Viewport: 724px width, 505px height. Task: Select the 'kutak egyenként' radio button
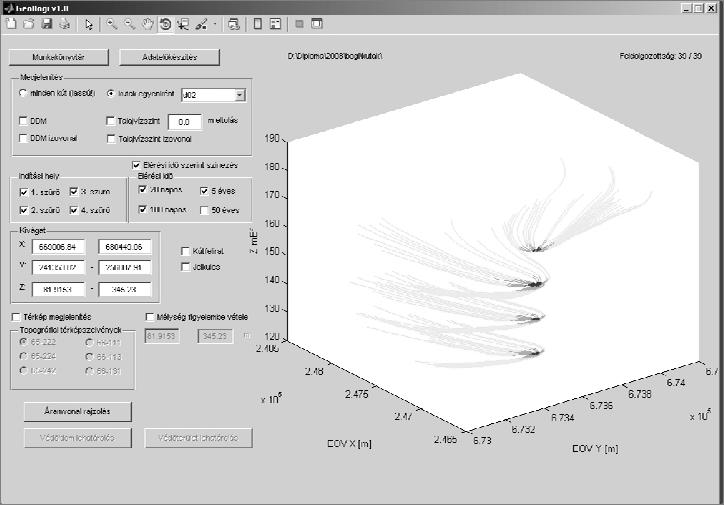click(110, 93)
